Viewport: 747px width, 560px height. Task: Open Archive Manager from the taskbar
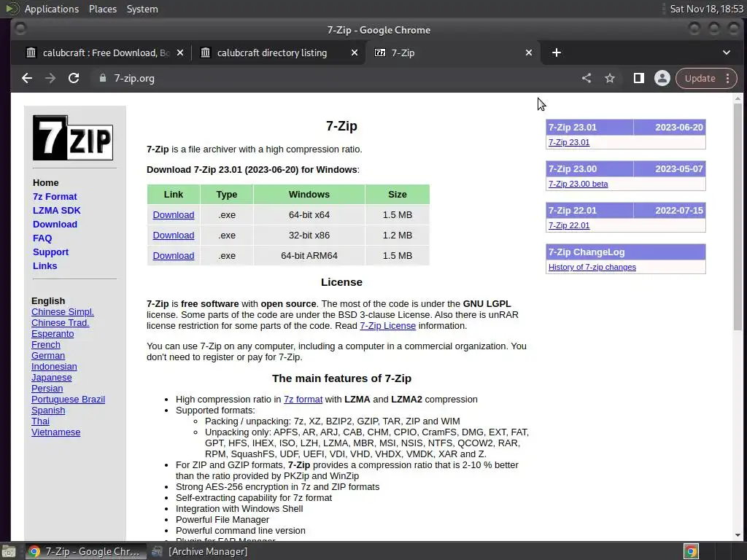[199, 551]
